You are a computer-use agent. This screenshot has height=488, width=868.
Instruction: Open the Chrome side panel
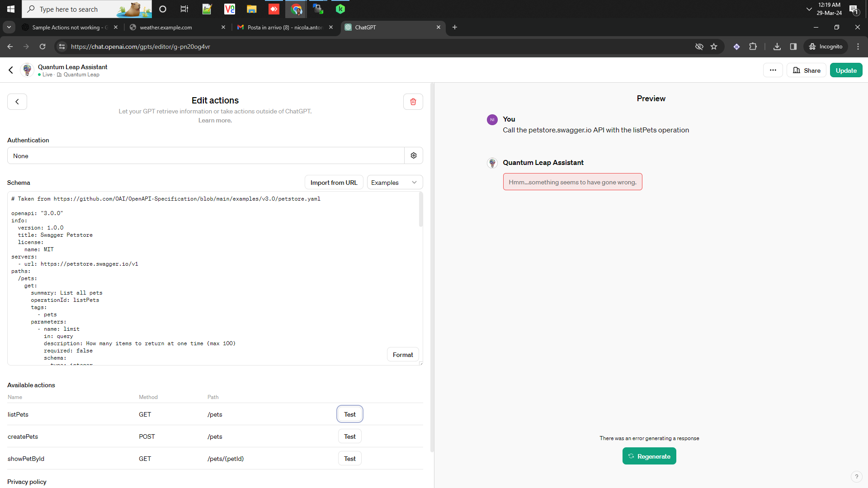(x=793, y=47)
